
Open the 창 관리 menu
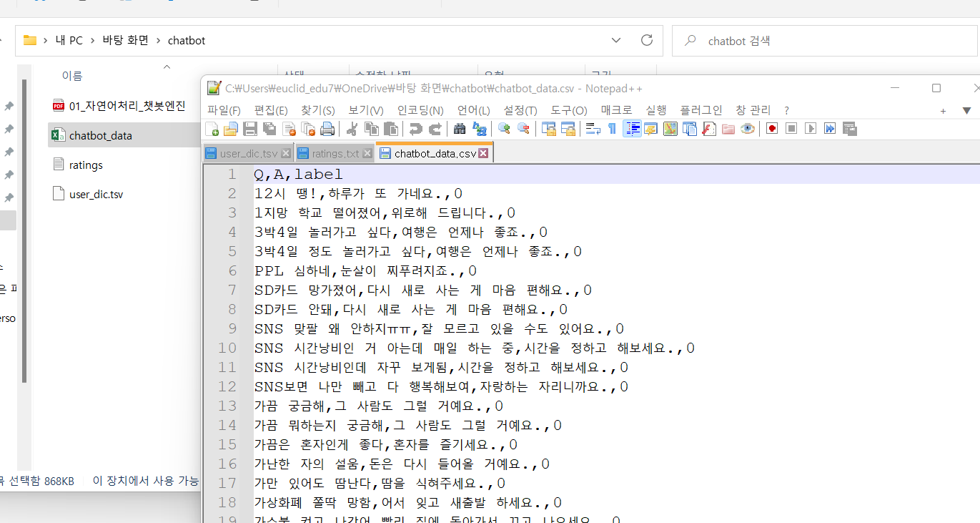[753, 110]
